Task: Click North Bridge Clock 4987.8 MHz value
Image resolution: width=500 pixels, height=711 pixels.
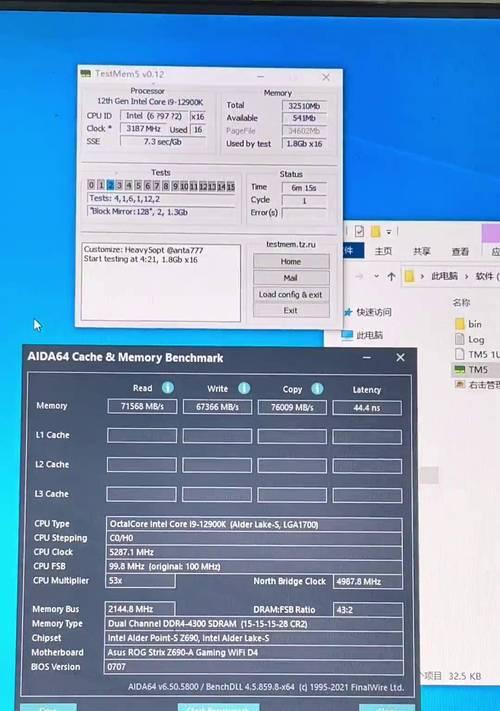Action: click(368, 581)
